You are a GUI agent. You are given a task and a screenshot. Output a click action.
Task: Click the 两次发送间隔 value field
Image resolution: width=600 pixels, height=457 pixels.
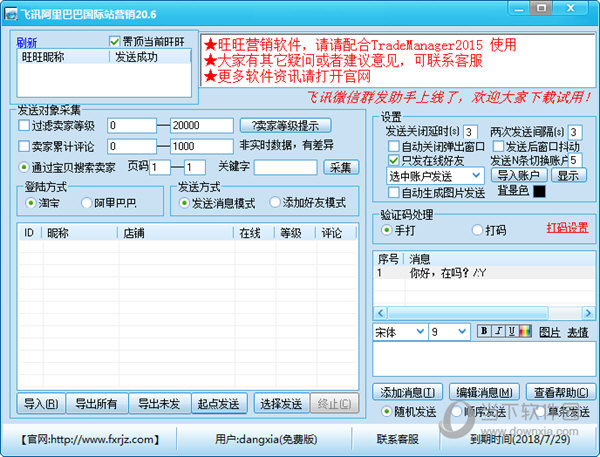(x=575, y=132)
